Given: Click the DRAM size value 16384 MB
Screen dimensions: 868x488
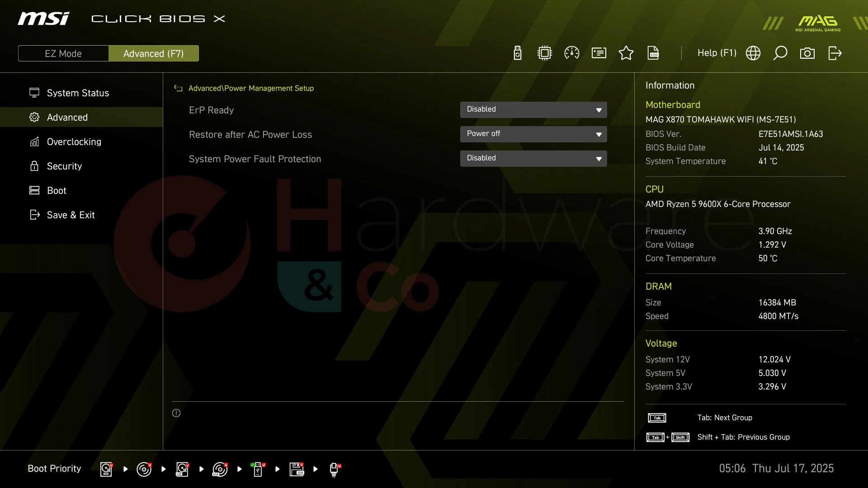Looking at the screenshot, I should pos(777,303).
